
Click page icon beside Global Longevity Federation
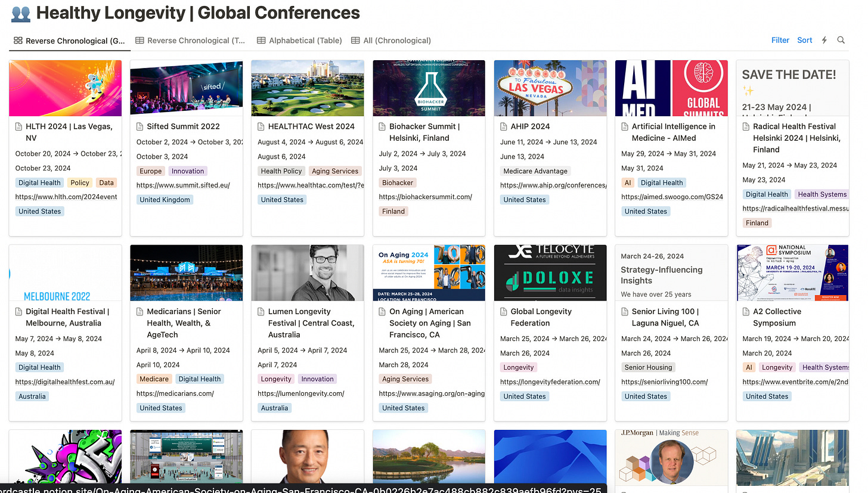(504, 311)
